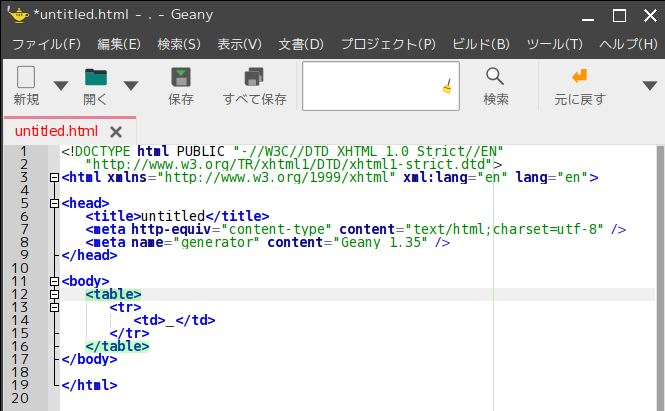The height and width of the screenshot is (411, 665).
Task: Collapse the html tag fold on line 3
Action: 53,178
